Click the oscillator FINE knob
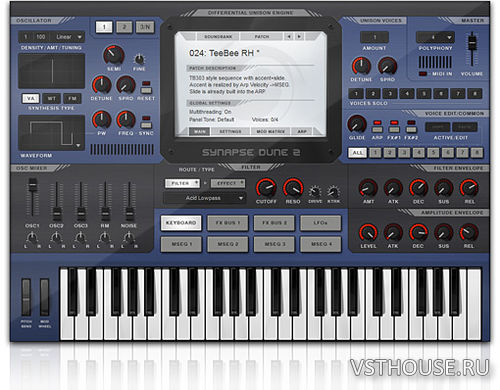The width and height of the screenshot is (500, 390). click(139, 60)
